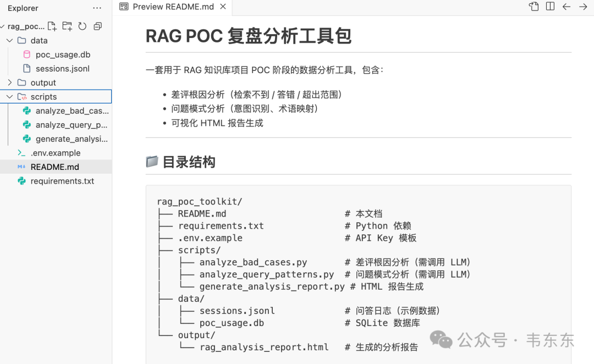Split the editor to the right
Image resolution: width=594 pixels, height=364 pixels.
click(x=550, y=7)
